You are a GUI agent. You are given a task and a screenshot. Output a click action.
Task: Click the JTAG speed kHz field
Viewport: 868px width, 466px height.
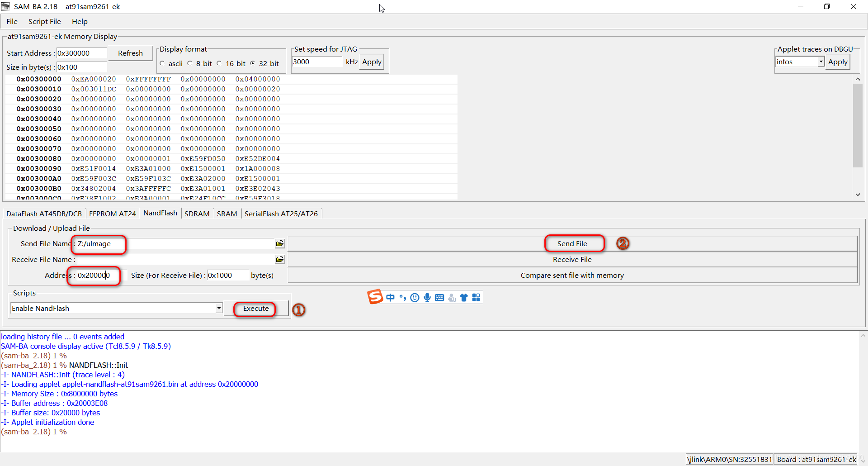317,62
